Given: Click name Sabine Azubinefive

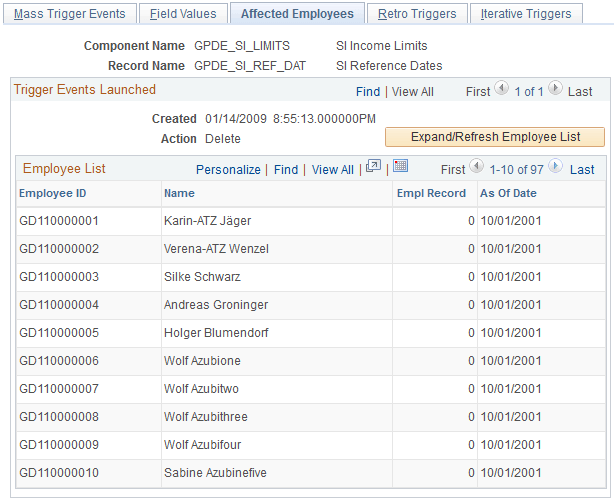Looking at the screenshot, I should (215, 473).
